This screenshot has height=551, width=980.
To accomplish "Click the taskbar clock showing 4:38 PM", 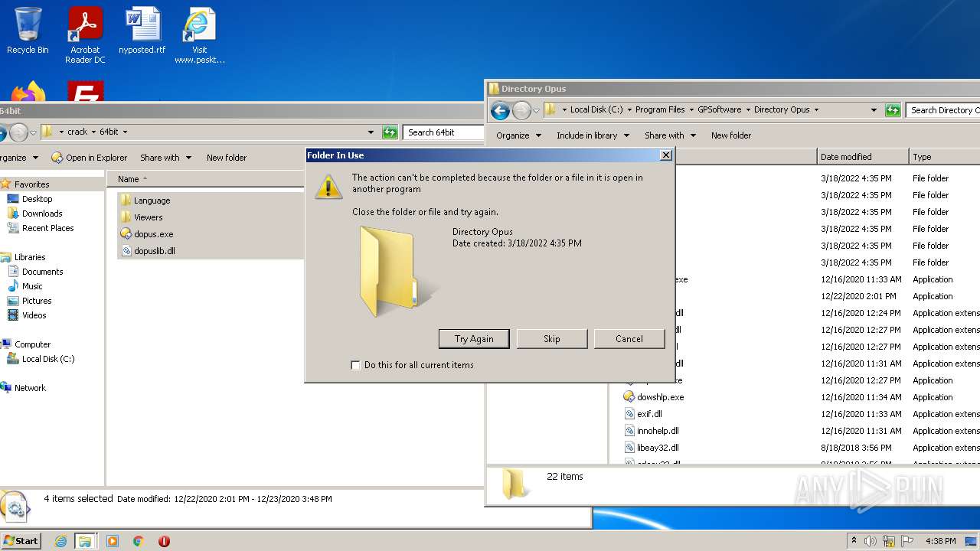I will (x=940, y=541).
